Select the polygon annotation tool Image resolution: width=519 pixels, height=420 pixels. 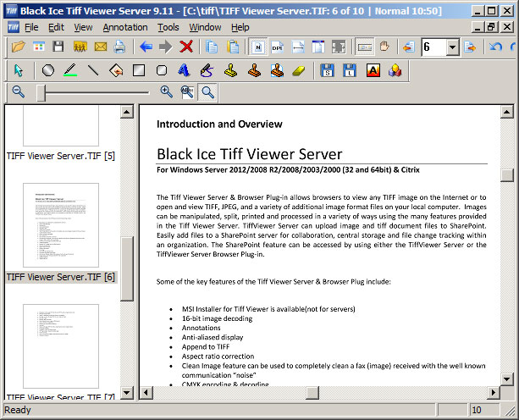point(116,70)
